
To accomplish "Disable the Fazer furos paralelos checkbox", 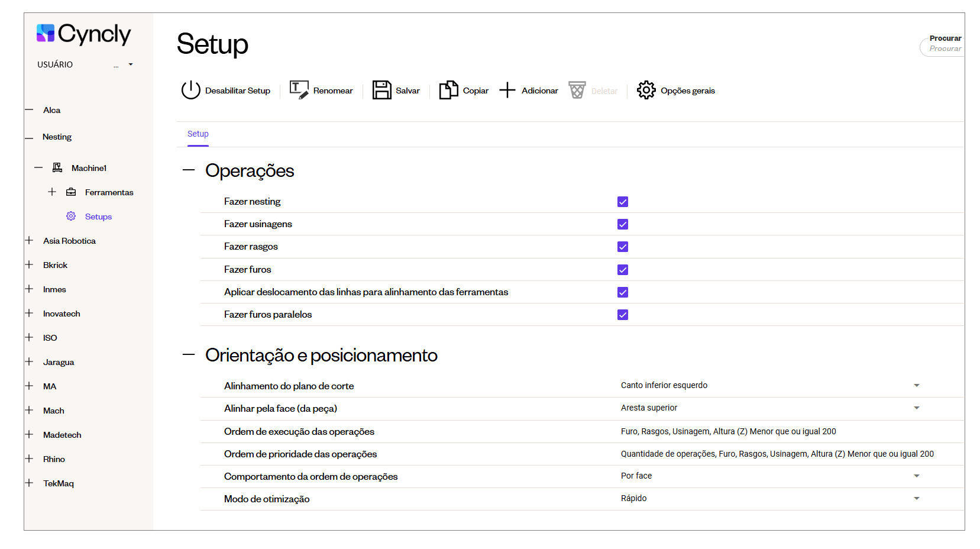I will point(623,315).
